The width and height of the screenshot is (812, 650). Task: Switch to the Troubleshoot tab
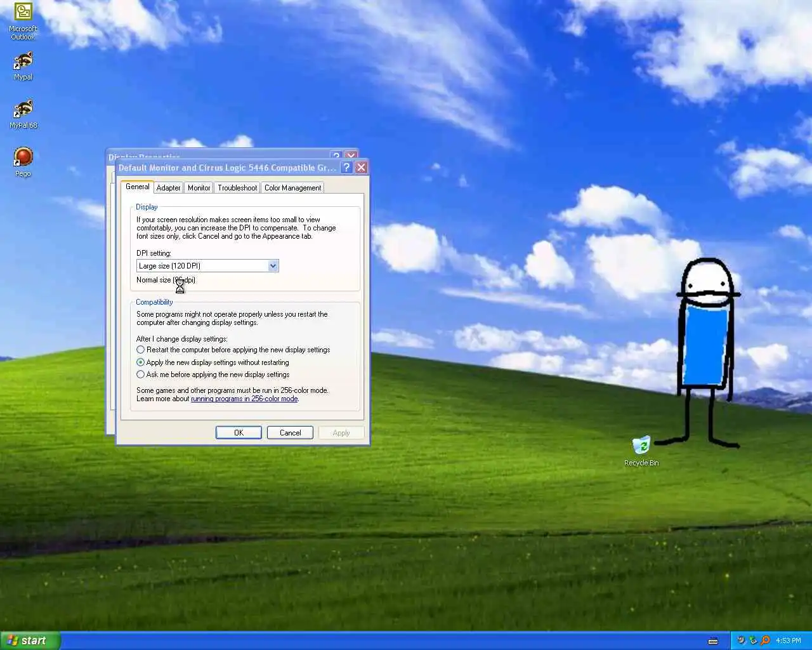click(237, 188)
